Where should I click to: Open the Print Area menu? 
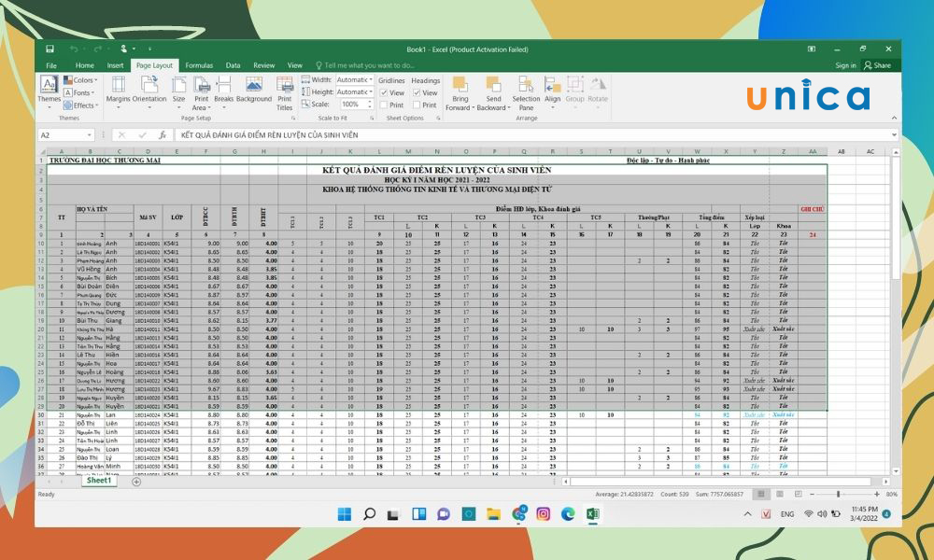click(202, 93)
